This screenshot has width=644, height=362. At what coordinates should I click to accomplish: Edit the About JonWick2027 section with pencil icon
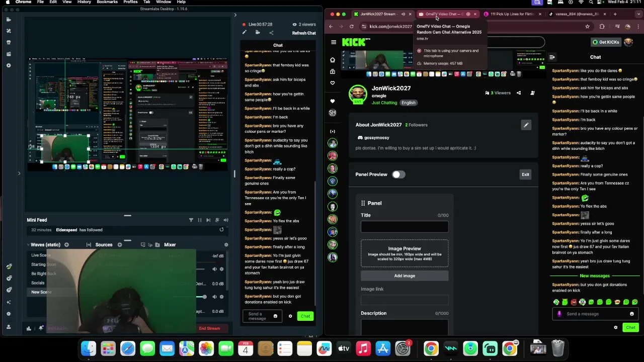coord(526,125)
